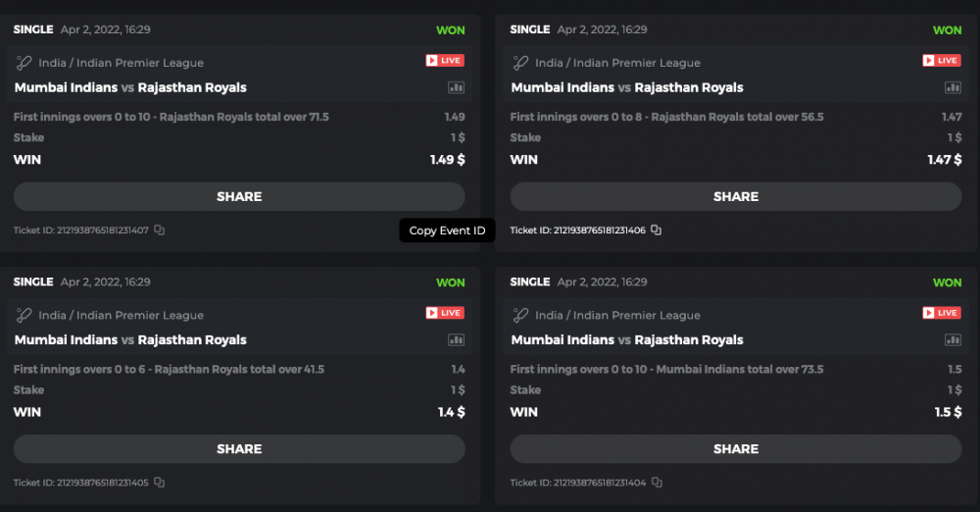The height and width of the screenshot is (512, 980).
Task: Share the bet that won 1.5 $
Action: point(736,448)
